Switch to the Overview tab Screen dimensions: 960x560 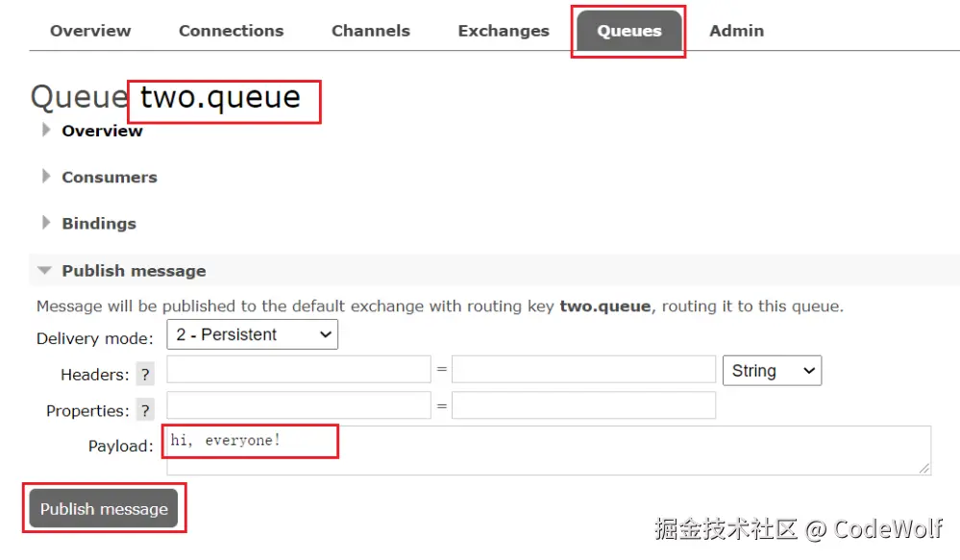(x=90, y=31)
